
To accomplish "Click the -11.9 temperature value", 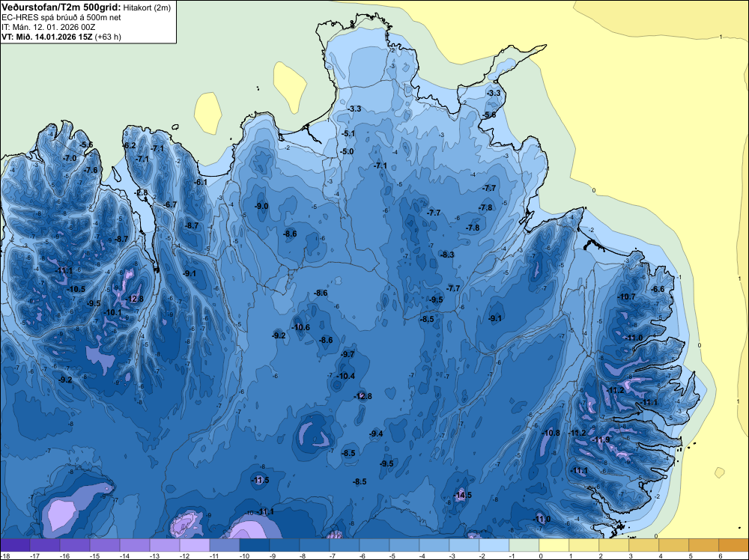I will (x=601, y=439).
